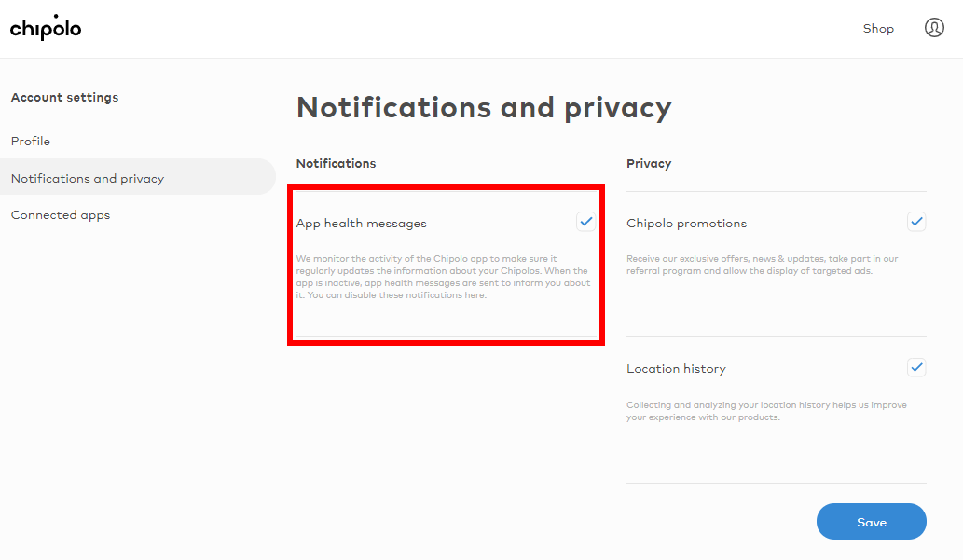Screen dimensions: 963x560
Task: Click the location history description text
Action: pyautogui.click(x=766, y=411)
